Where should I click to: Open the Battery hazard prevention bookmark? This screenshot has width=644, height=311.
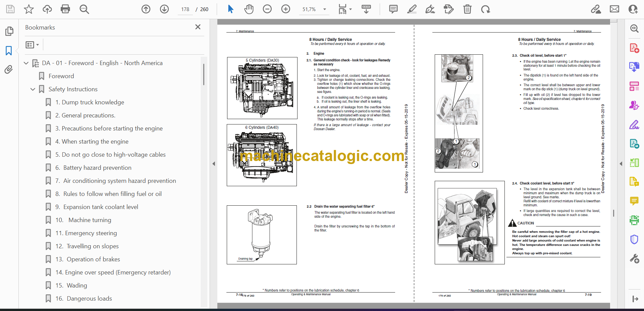(97, 168)
